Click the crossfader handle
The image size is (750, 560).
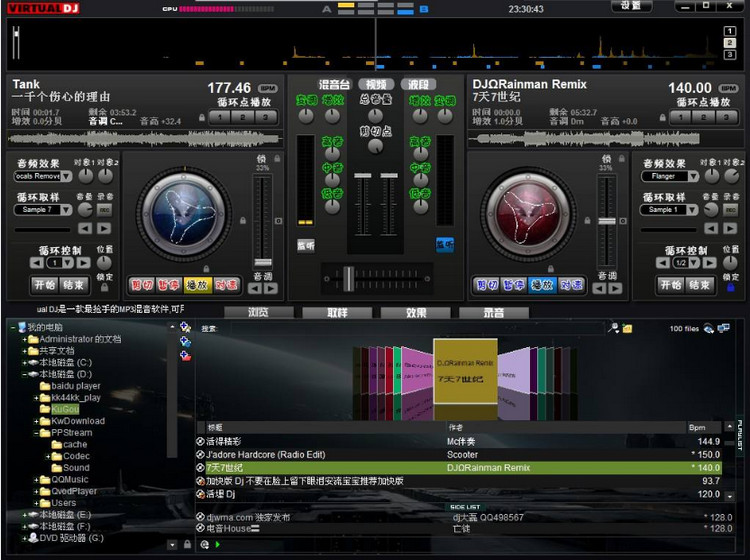tap(349, 278)
